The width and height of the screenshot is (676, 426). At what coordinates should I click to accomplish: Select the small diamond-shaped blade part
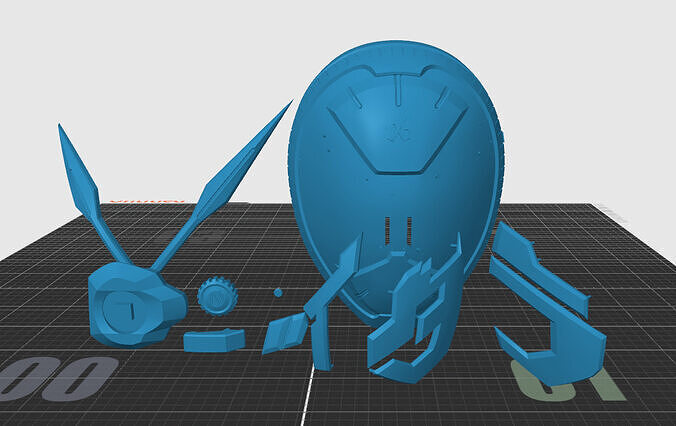pyautogui.click(x=285, y=333)
